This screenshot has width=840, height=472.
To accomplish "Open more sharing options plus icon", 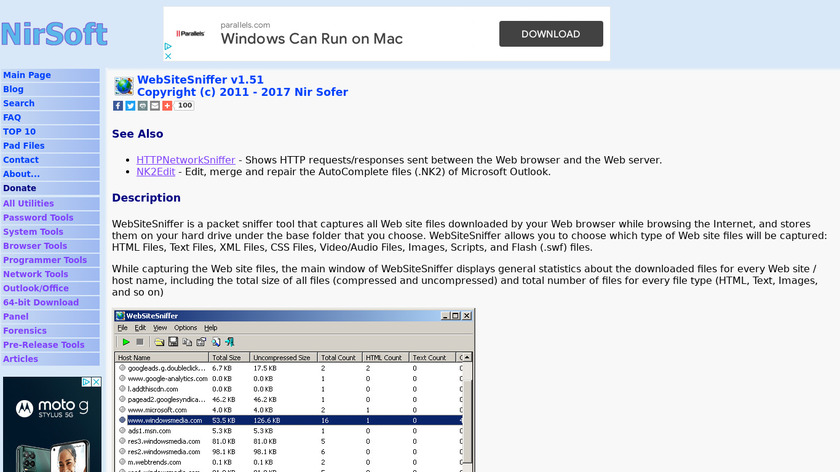I will pyautogui.click(x=167, y=106).
